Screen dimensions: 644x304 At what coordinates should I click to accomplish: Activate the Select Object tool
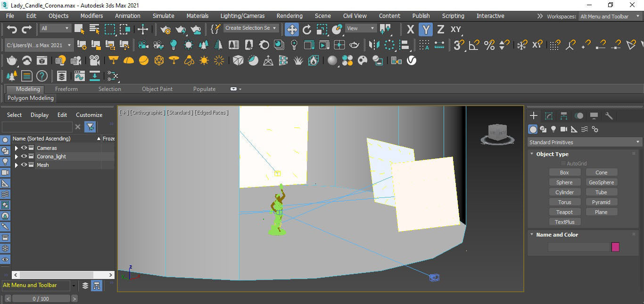pyautogui.click(x=79, y=29)
